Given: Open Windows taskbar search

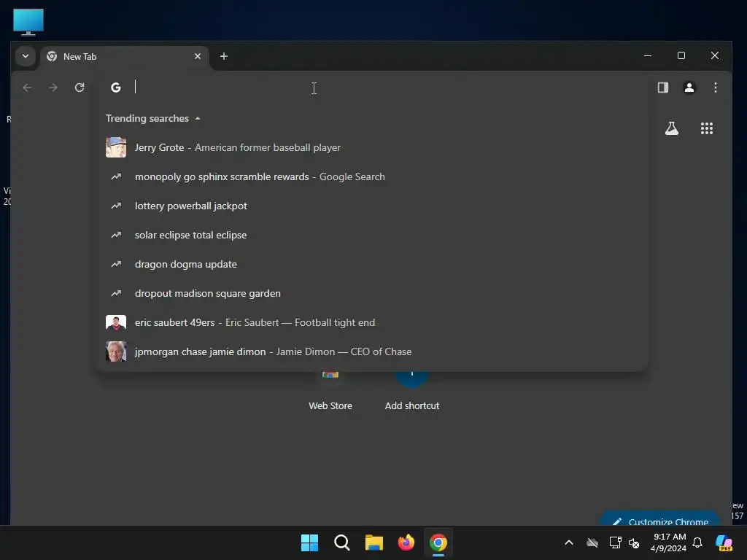Looking at the screenshot, I should coord(342,542).
